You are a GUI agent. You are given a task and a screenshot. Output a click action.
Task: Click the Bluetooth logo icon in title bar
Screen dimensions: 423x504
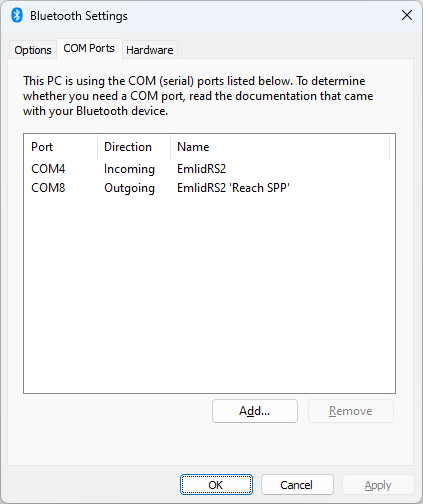(x=17, y=15)
